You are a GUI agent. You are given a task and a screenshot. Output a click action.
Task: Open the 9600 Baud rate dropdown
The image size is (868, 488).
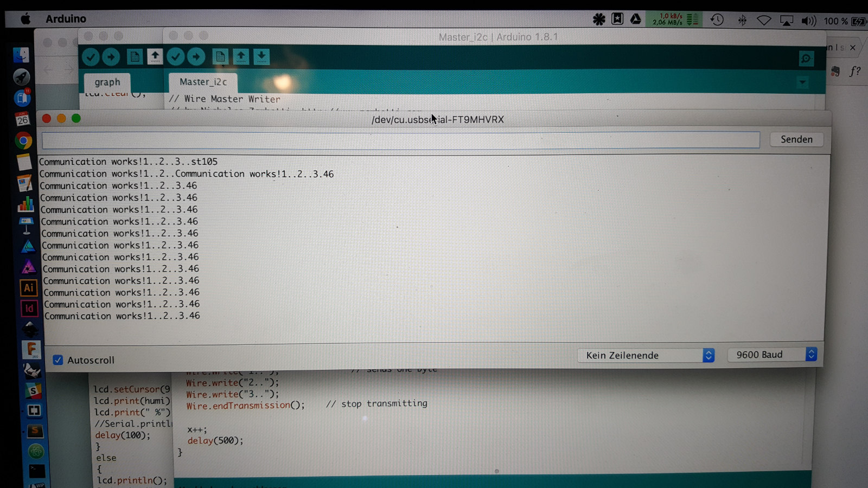(772, 355)
